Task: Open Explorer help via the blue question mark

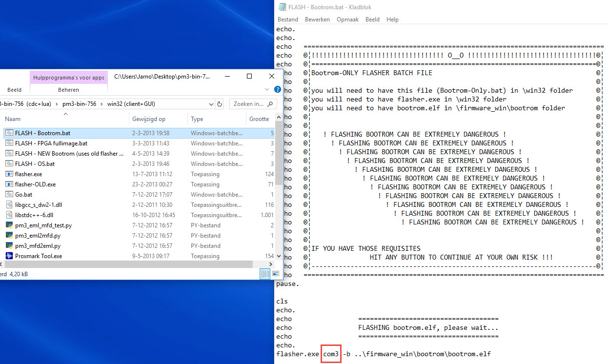Action: 278,89
